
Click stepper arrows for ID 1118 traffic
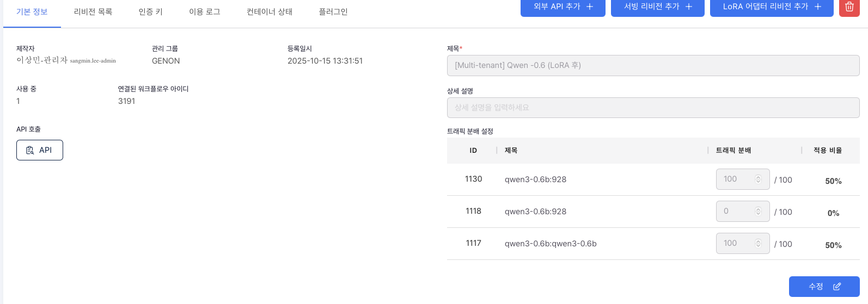[758, 212]
